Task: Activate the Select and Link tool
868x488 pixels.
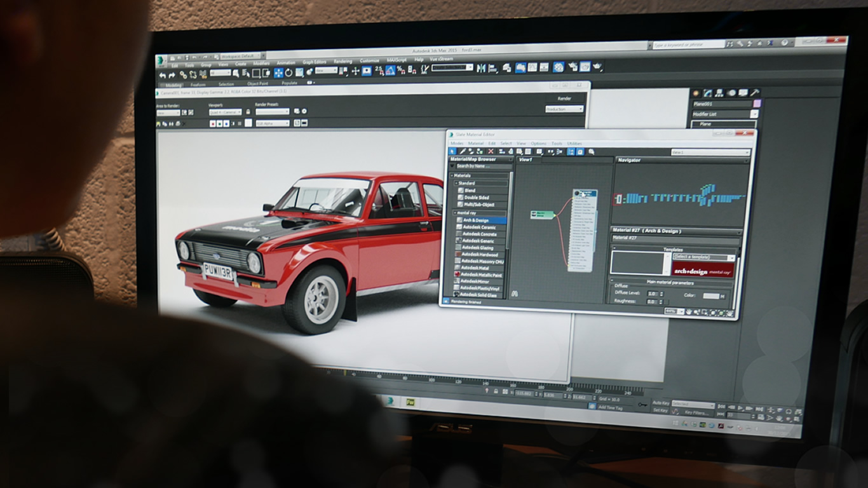Action: point(183,75)
